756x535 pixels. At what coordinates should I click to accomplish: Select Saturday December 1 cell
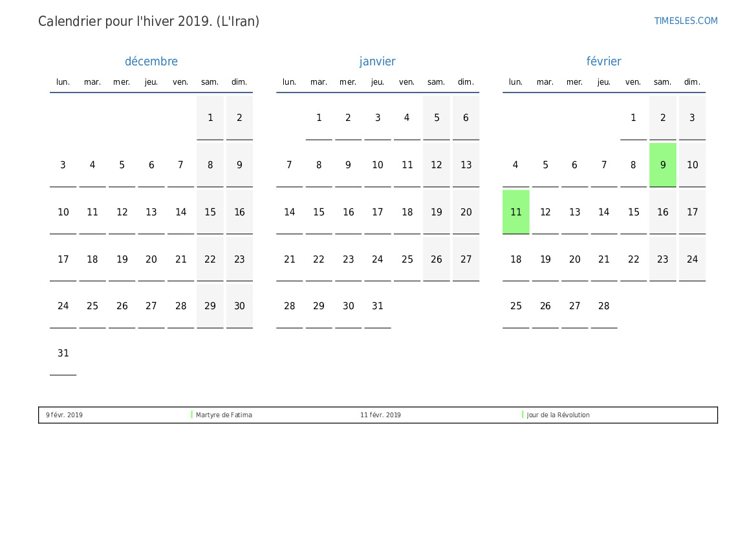210,118
